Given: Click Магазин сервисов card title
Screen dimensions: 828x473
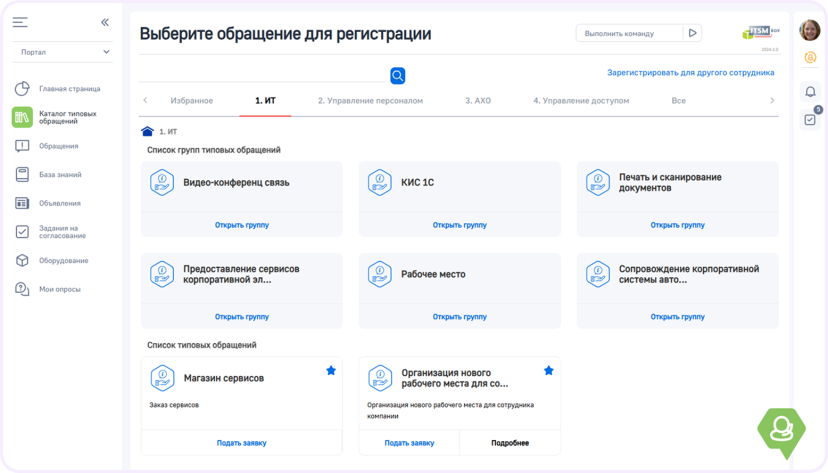Looking at the screenshot, I should click(223, 379).
